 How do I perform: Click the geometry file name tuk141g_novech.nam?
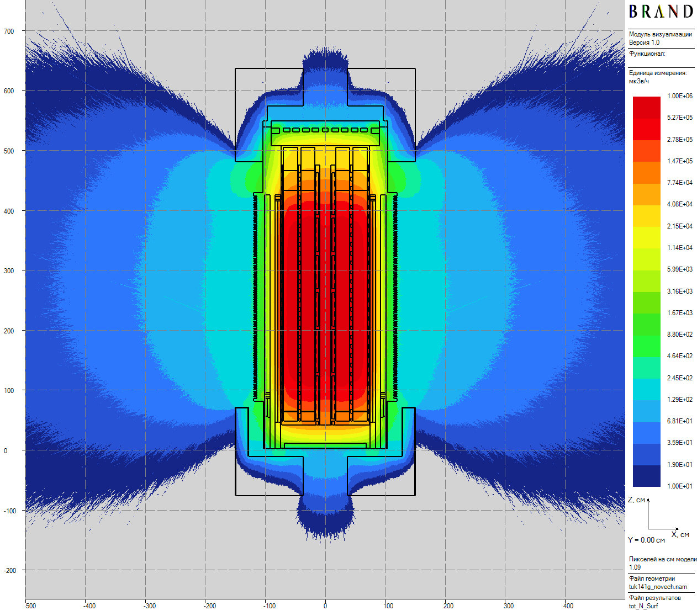point(658,587)
